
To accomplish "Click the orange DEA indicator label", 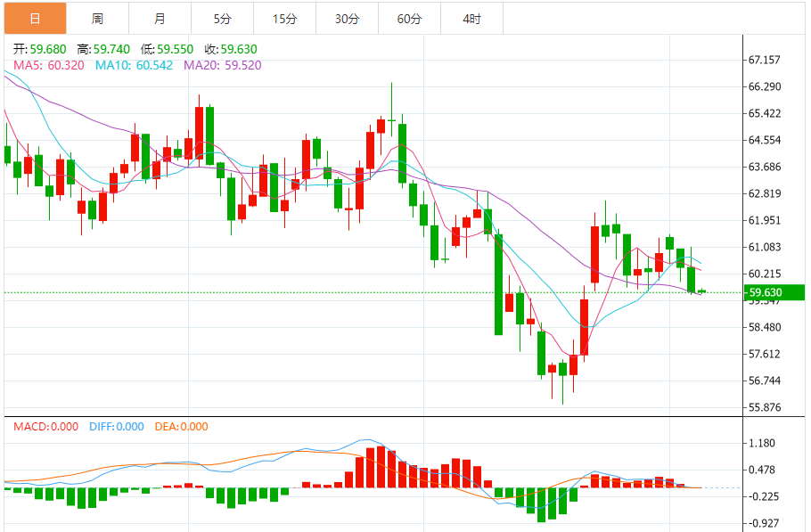I will coord(181,427).
